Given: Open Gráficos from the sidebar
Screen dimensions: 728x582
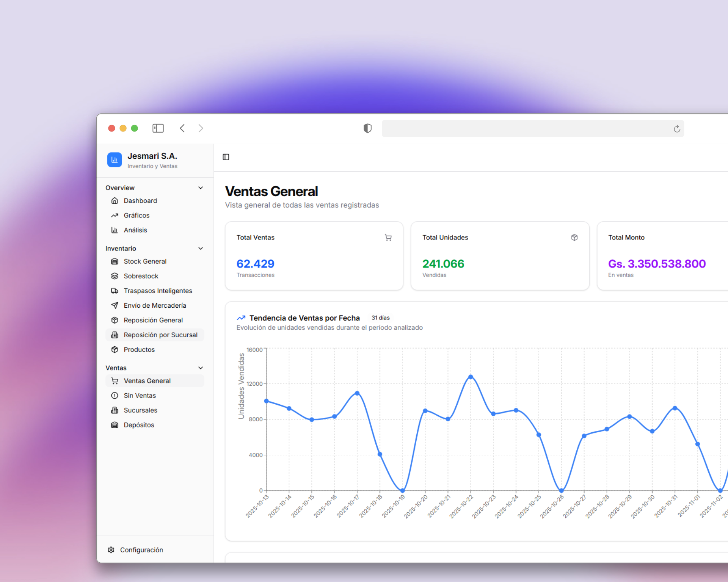Looking at the screenshot, I should (x=136, y=216).
